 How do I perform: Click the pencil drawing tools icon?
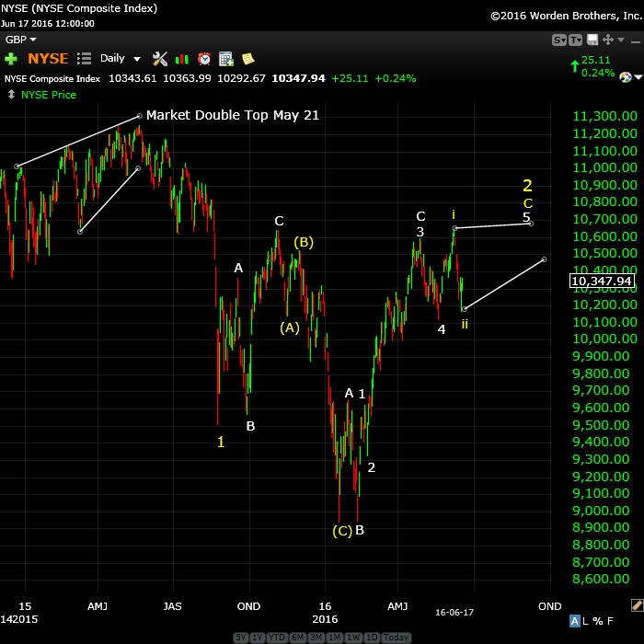[637, 604]
